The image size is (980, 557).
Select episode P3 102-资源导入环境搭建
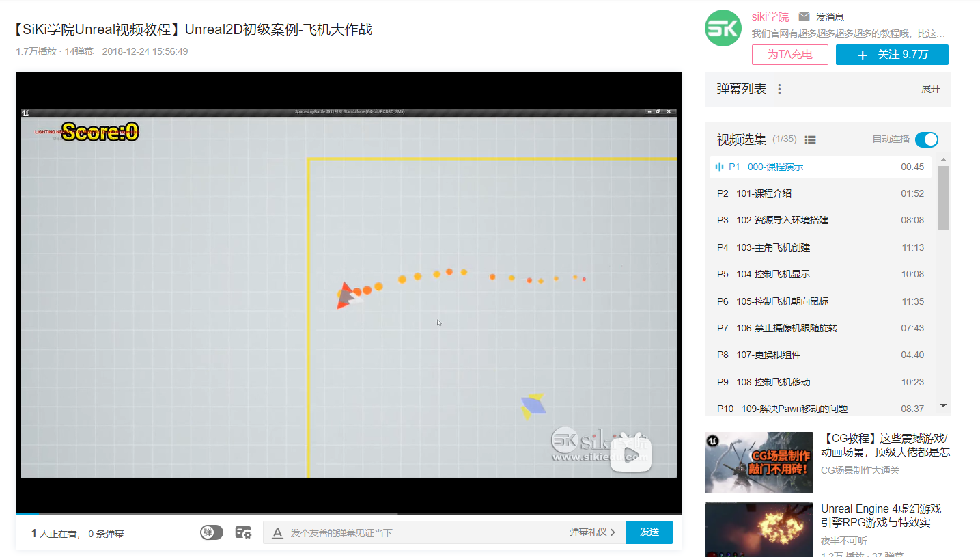(x=820, y=220)
